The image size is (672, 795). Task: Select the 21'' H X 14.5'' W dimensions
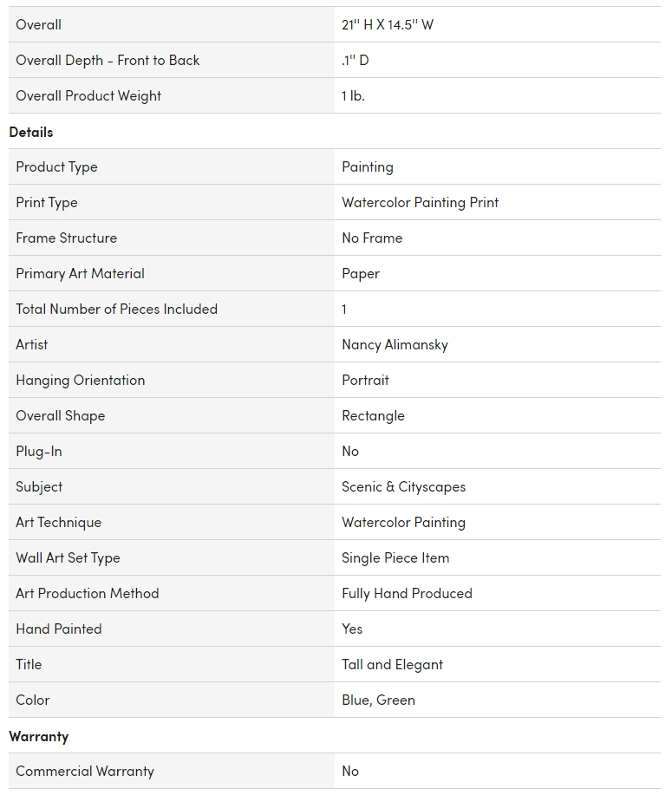(x=388, y=24)
